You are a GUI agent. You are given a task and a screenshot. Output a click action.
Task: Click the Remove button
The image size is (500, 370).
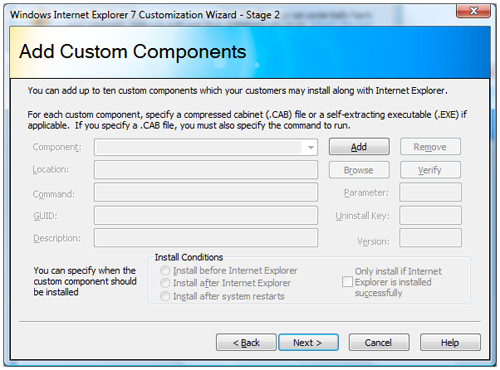click(x=430, y=147)
